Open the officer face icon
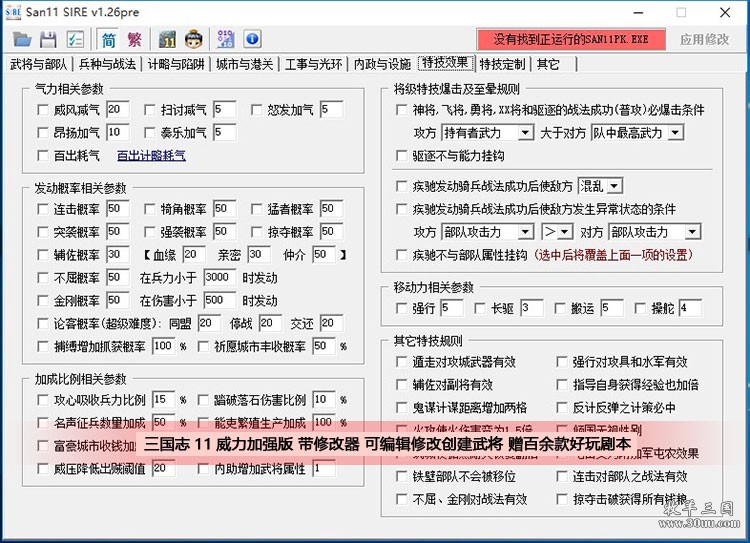Viewport: 750px width, 543px height. pyautogui.click(x=194, y=39)
